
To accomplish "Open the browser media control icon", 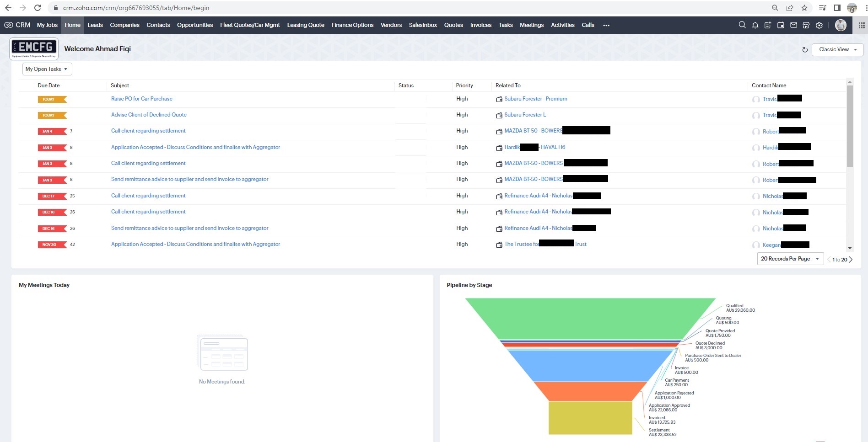I will coord(822,8).
